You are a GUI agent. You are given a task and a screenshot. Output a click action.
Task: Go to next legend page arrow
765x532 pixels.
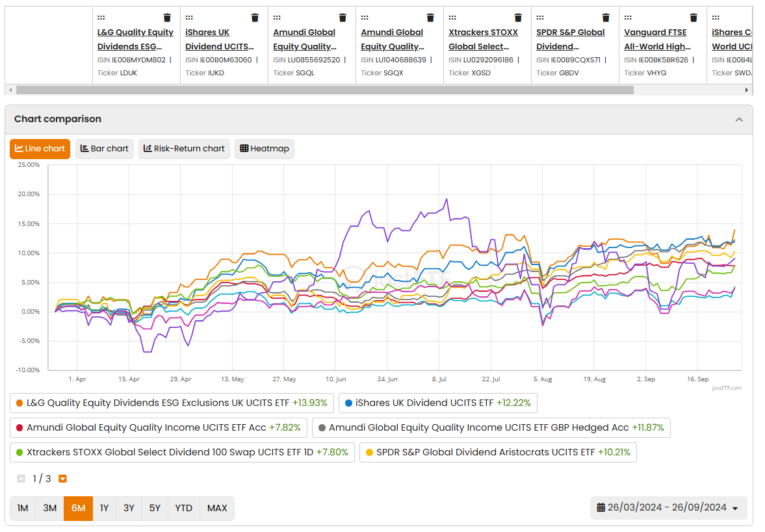pos(62,479)
